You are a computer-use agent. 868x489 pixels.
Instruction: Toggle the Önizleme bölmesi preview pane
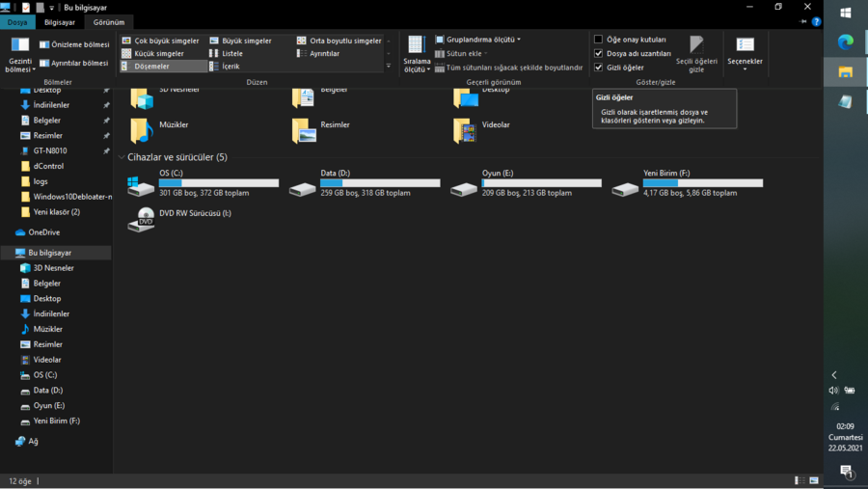(x=74, y=44)
